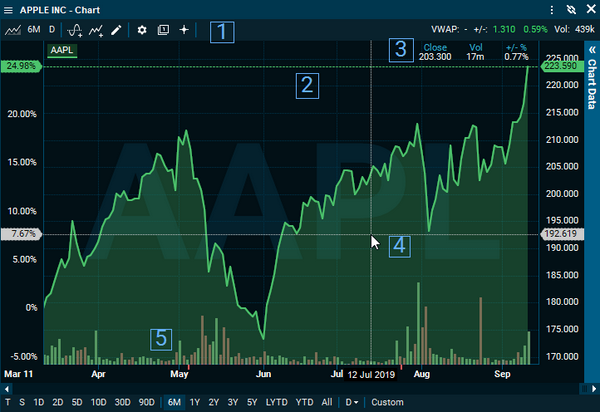This screenshot has width=601, height=413.
Task: Switch to 2D range
Action: tap(57, 402)
